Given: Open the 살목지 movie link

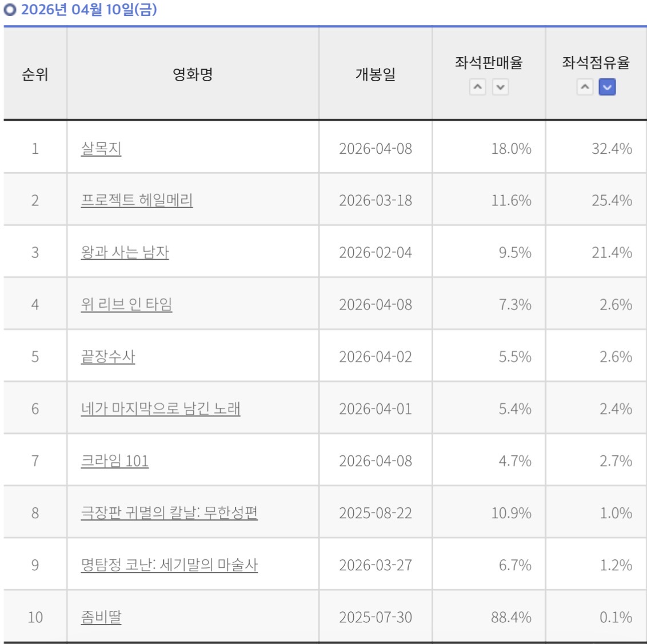Looking at the screenshot, I should tap(101, 149).
